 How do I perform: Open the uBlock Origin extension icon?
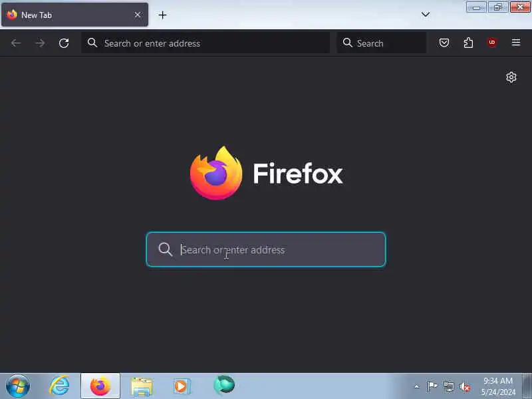[x=492, y=43]
